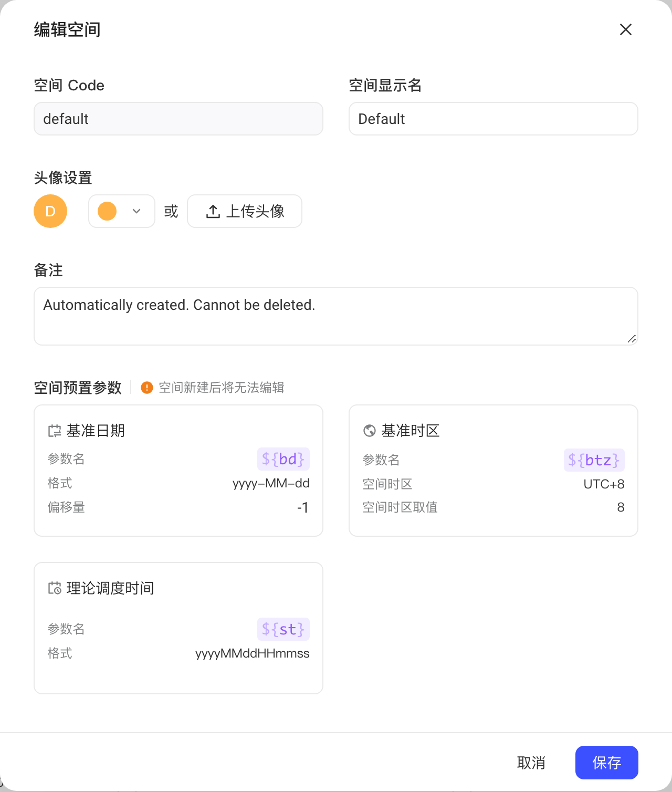Click the 理论调度时间 card title
The width and height of the screenshot is (672, 792).
(x=110, y=588)
